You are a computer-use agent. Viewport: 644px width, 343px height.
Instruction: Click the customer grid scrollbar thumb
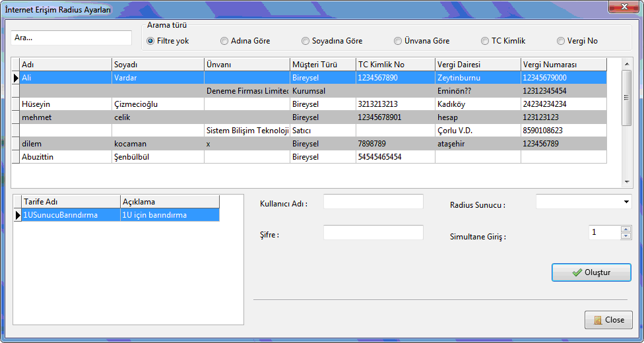coord(627,98)
